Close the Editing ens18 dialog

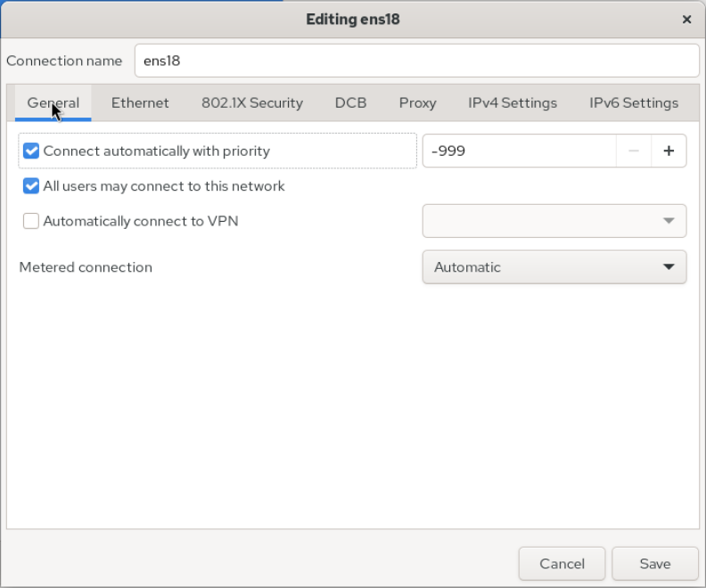[686, 20]
